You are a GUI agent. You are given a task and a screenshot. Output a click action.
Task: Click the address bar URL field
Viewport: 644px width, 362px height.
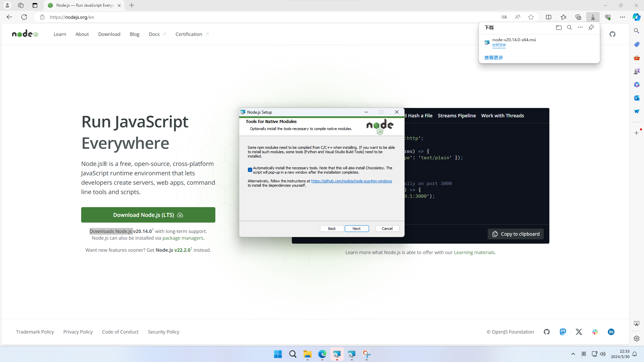pyautogui.click(x=235, y=17)
